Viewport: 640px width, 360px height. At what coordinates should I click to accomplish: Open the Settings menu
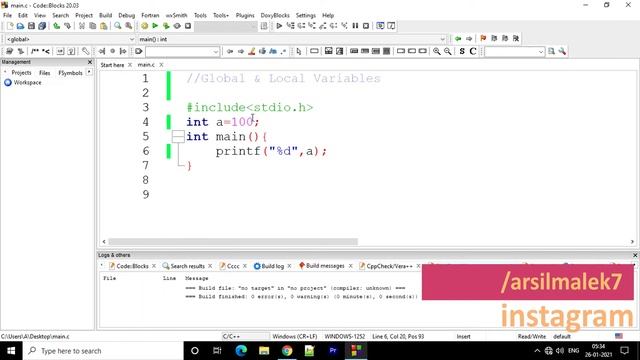(x=306, y=15)
